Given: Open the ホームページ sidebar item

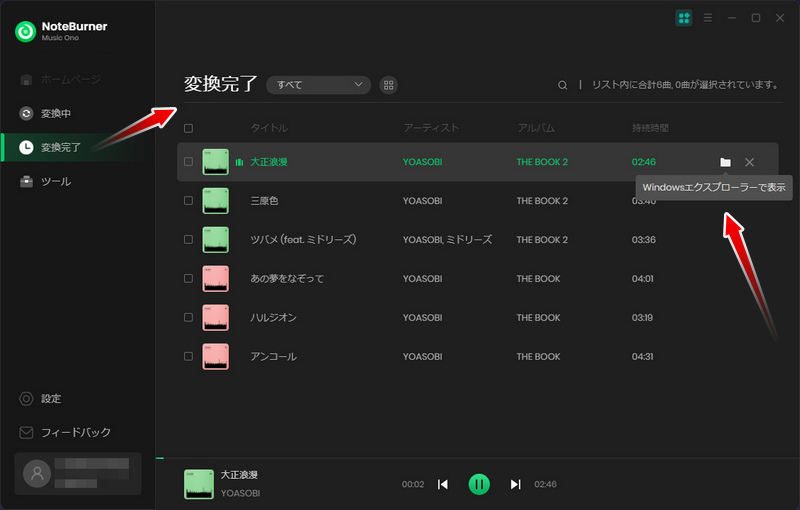Looking at the screenshot, I should click(x=60, y=80).
